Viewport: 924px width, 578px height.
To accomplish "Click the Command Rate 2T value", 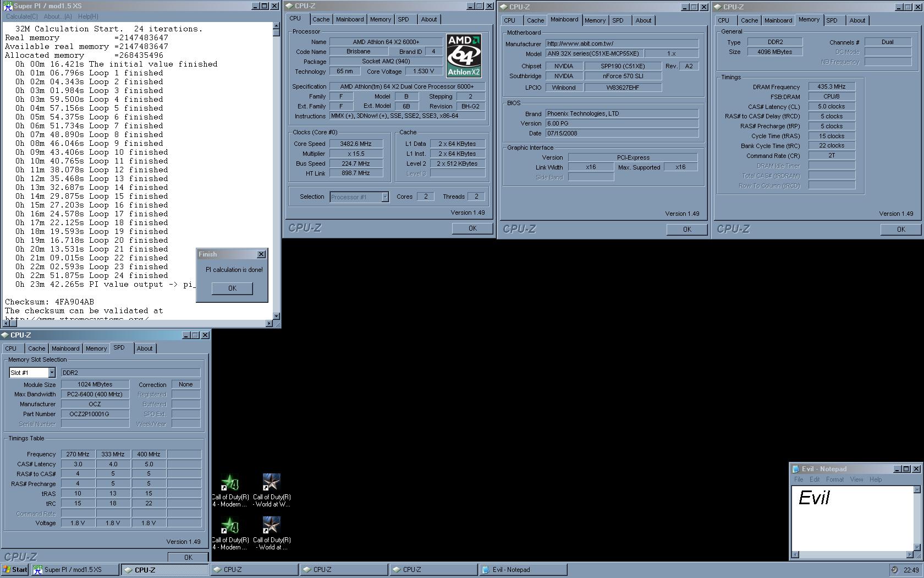I will coord(832,156).
